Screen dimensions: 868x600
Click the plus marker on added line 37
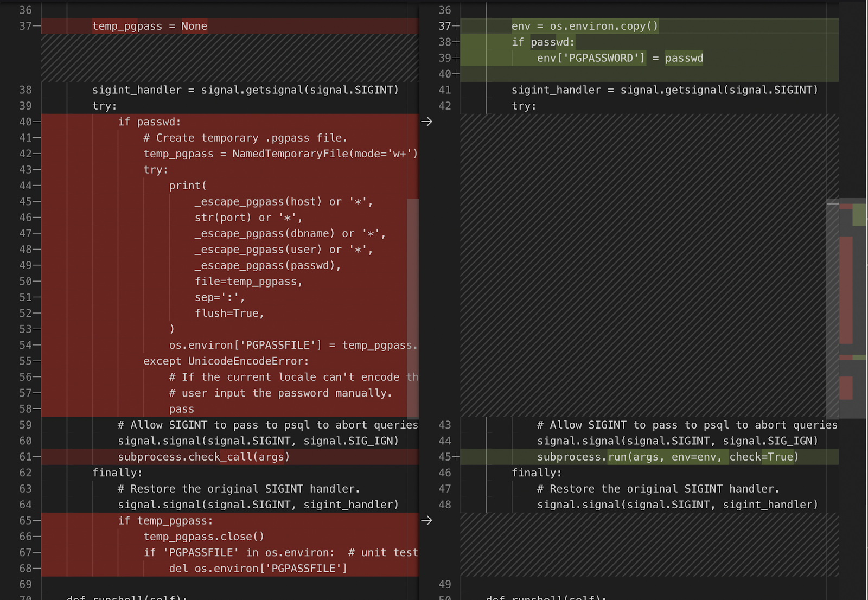tap(456, 26)
